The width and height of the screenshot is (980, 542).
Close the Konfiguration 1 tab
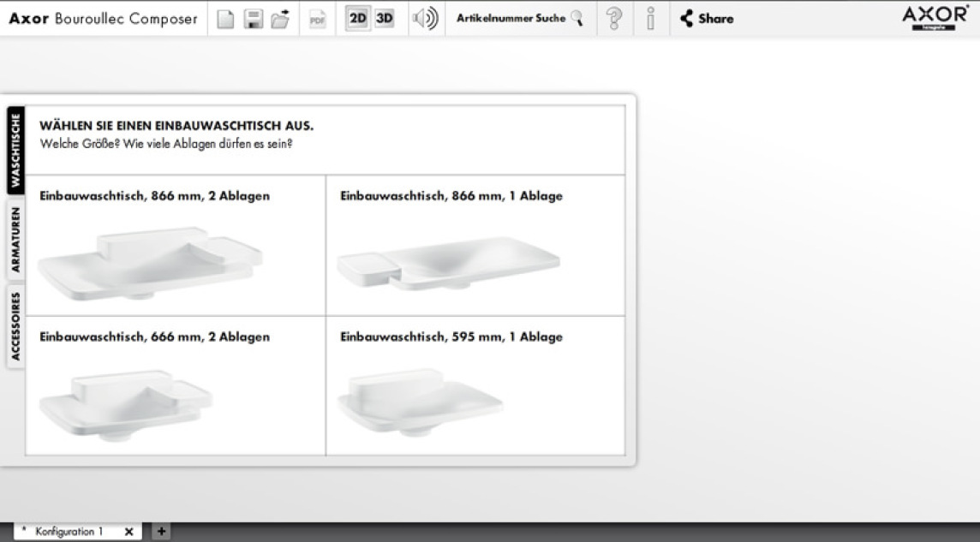[x=128, y=532]
